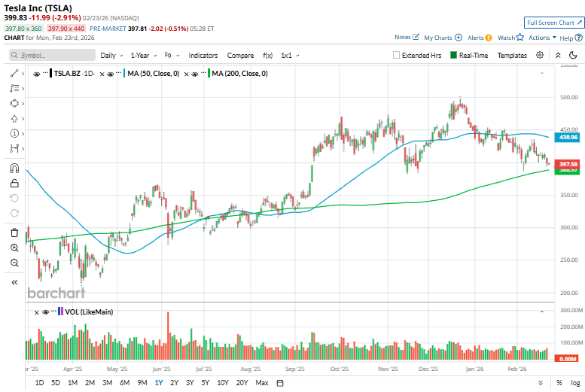Screen dimensions: 585x392
Task: Open chart settings gear icon
Action: pyautogui.click(x=540, y=55)
